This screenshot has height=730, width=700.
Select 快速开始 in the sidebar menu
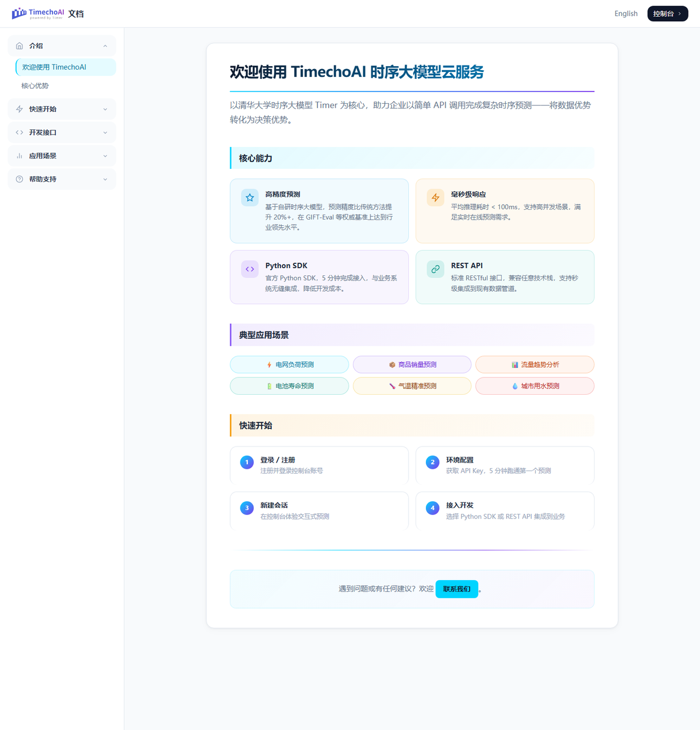coord(62,109)
